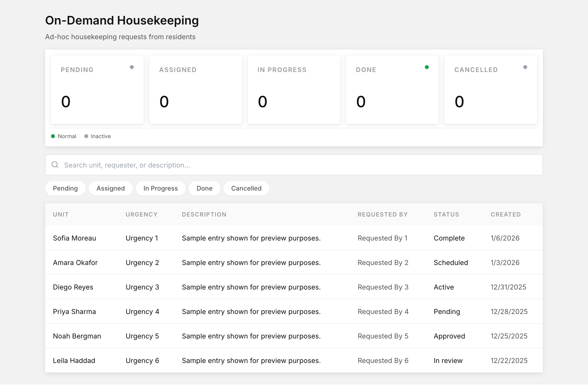The width and height of the screenshot is (588, 386).
Task: Focus the search unit, requester, or description field
Action: pyautogui.click(x=294, y=165)
